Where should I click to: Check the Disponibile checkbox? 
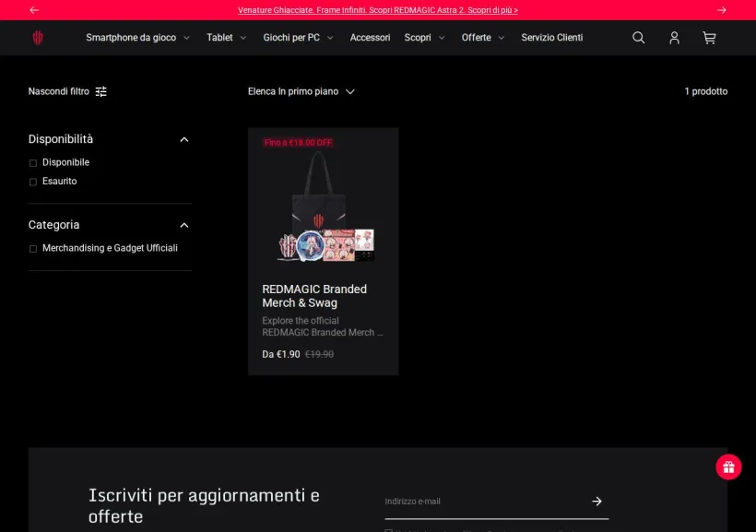pos(33,163)
